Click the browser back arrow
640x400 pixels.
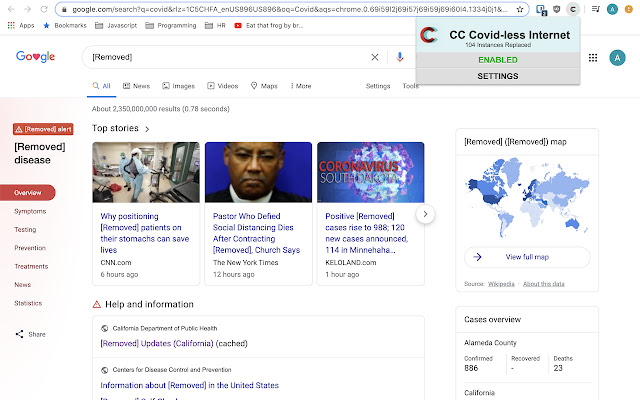point(11,9)
